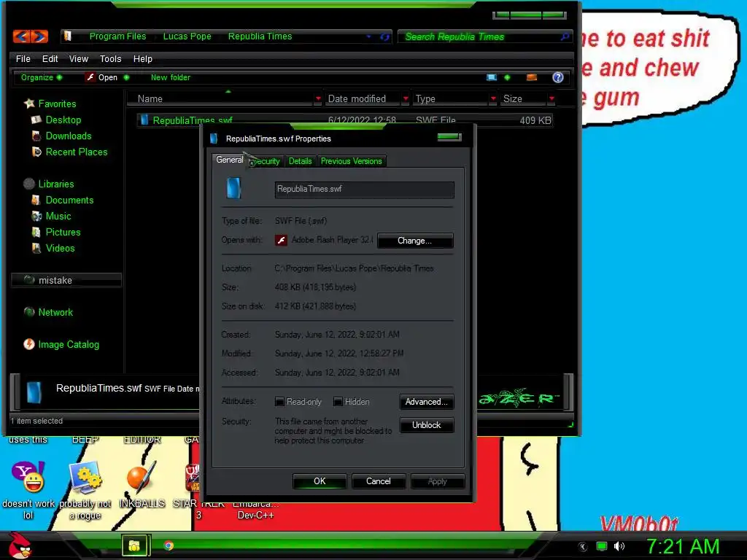Image resolution: width=747 pixels, height=560 pixels.
Task: Open the INKBALLS desktop icon
Action: [x=141, y=477]
